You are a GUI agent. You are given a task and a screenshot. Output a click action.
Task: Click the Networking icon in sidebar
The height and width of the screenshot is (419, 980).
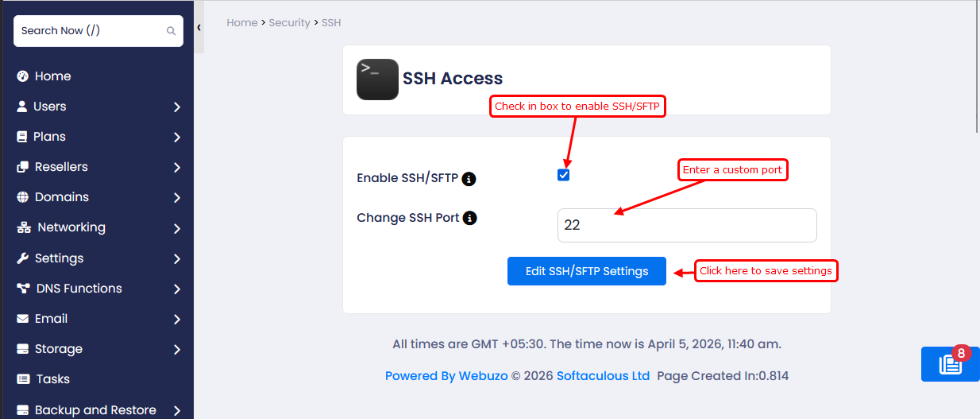(24, 227)
